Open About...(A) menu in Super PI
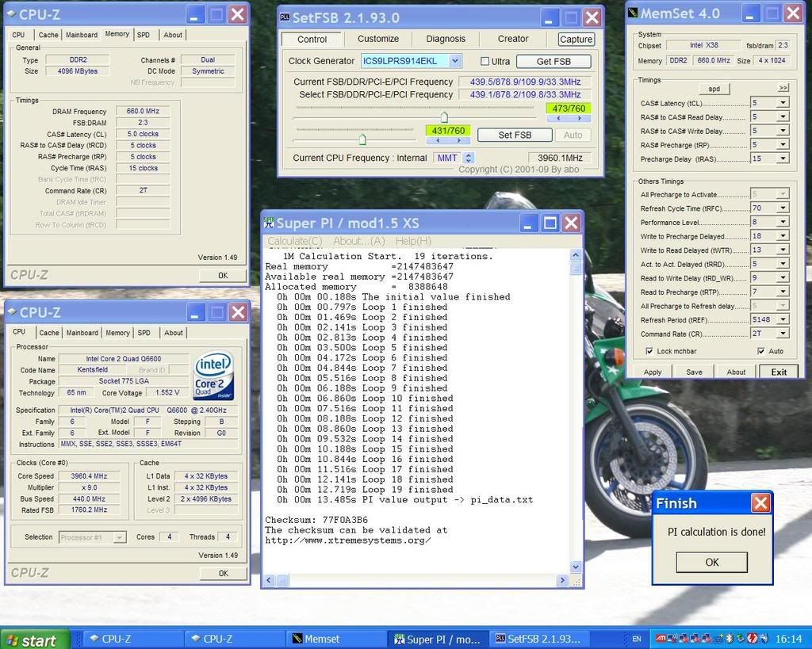The height and width of the screenshot is (649, 812). [x=359, y=241]
